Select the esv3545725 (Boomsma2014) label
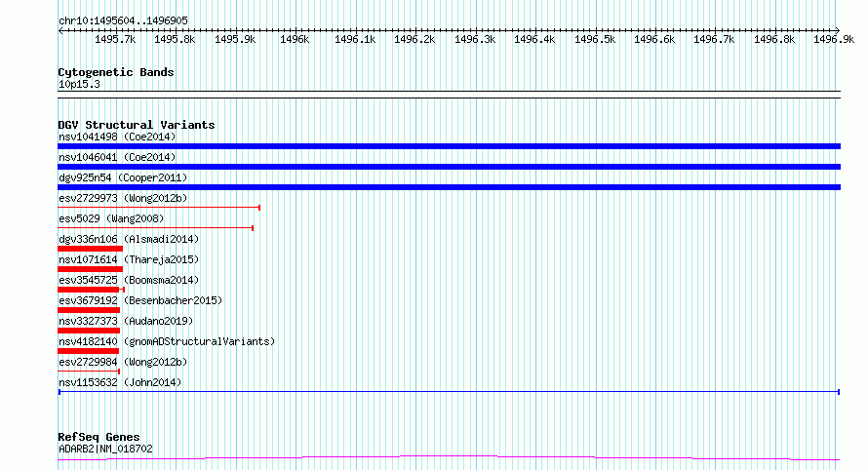868x470 pixels. pos(129,280)
